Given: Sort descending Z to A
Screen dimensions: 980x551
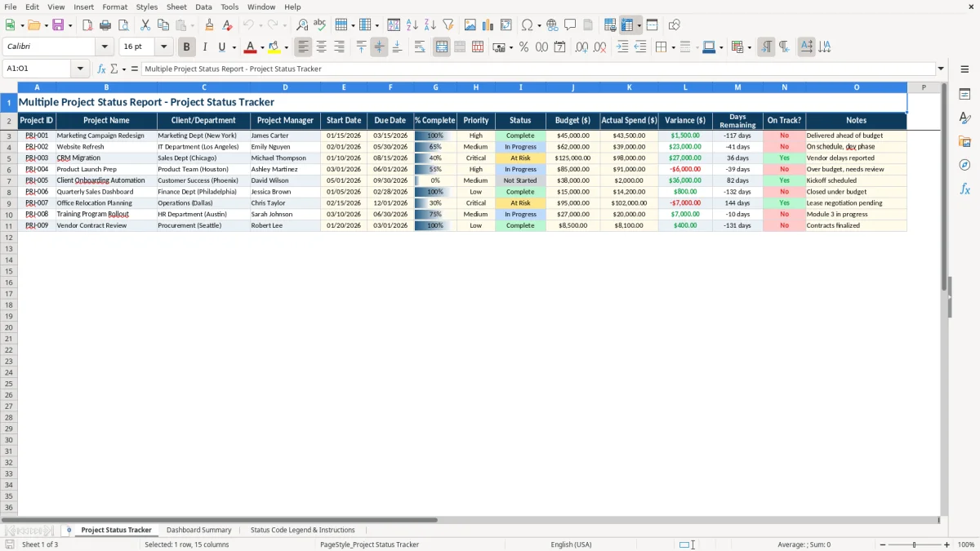Looking at the screenshot, I should click(430, 25).
